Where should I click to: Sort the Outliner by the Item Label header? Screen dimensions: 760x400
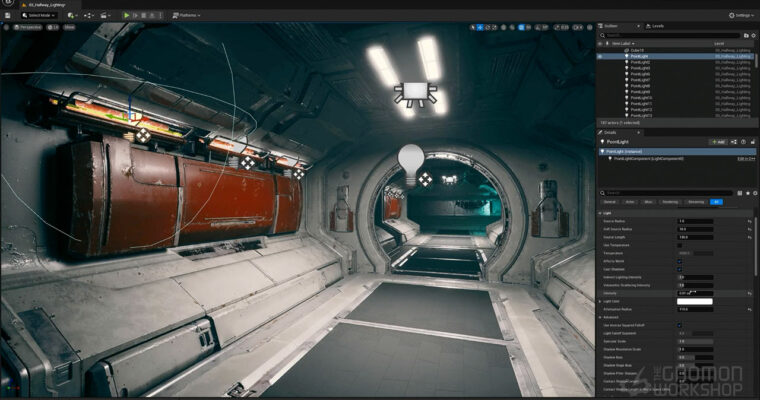[622, 44]
